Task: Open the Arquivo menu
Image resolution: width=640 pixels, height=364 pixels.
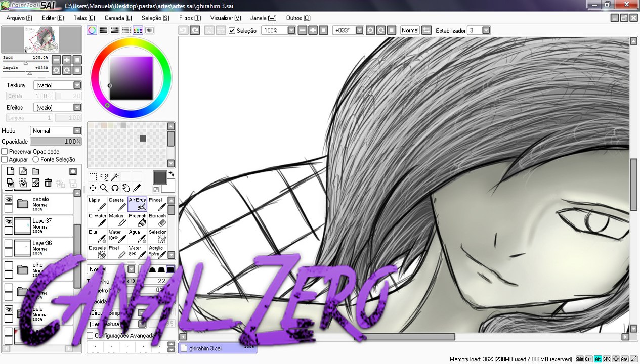Action: point(19,18)
